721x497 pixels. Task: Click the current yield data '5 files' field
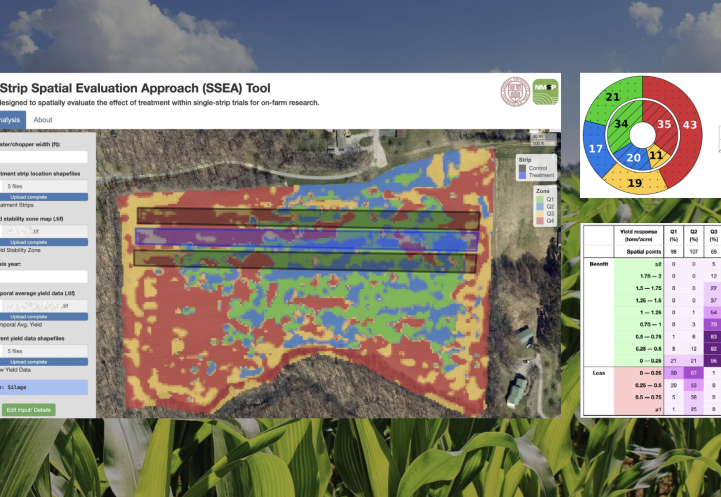coord(44,351)
